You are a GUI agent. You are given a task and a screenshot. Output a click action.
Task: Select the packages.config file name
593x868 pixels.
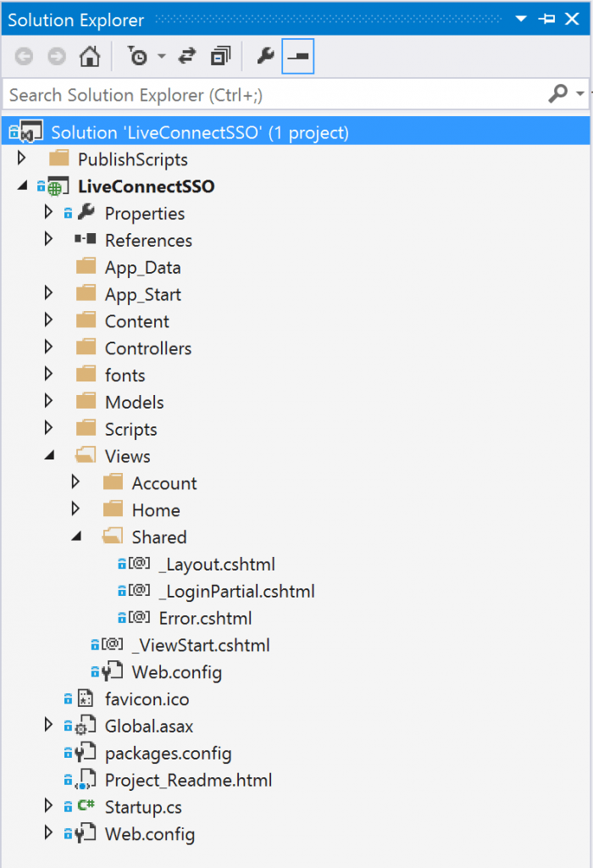[169, 754]
